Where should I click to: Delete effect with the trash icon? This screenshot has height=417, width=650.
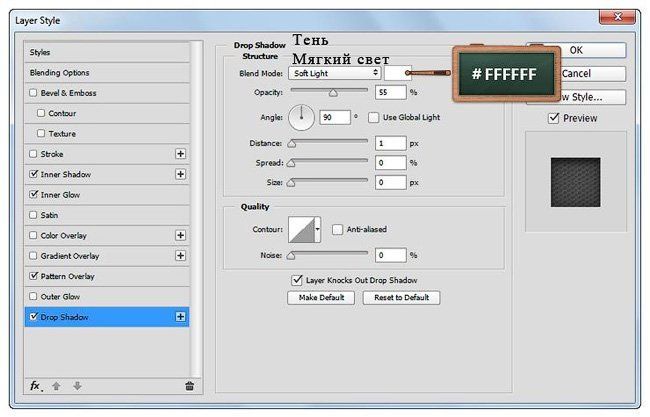189,386
